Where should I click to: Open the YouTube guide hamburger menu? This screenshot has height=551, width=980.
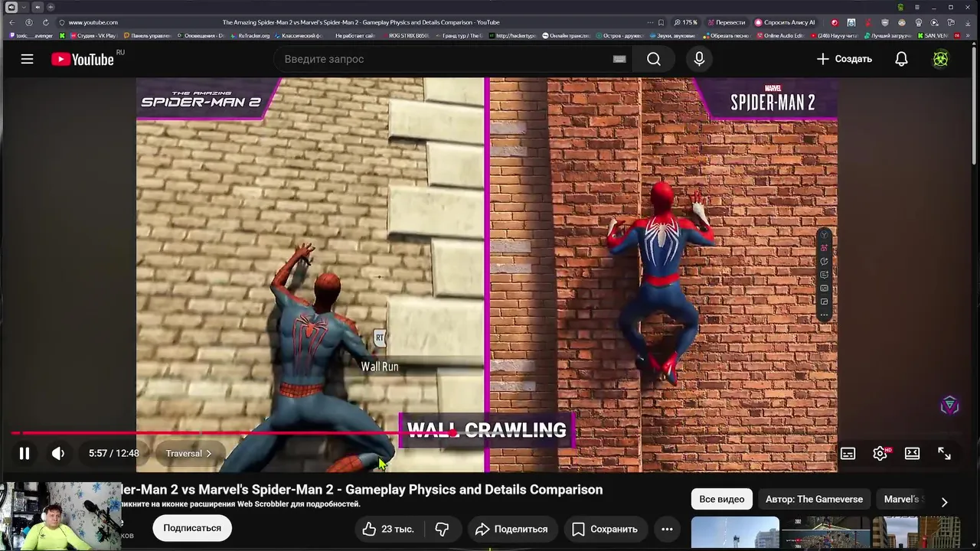27,59
